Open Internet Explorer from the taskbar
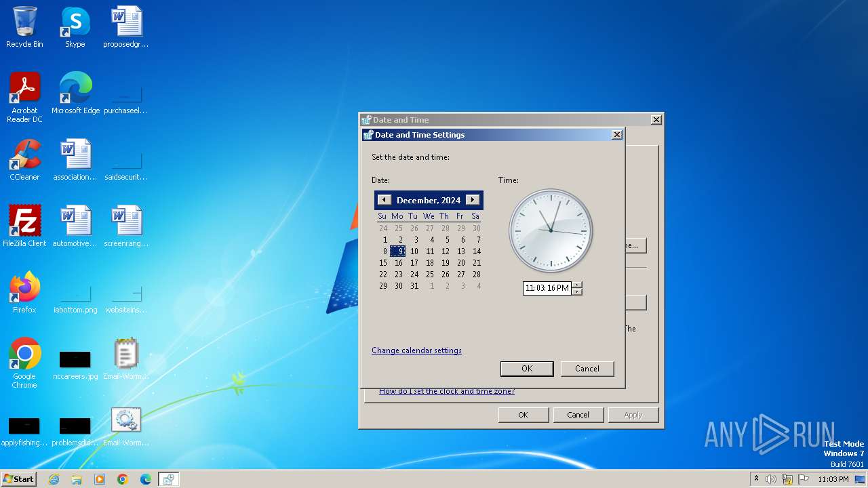The height and width of the screenshot is (488, 868). point(54,479)
